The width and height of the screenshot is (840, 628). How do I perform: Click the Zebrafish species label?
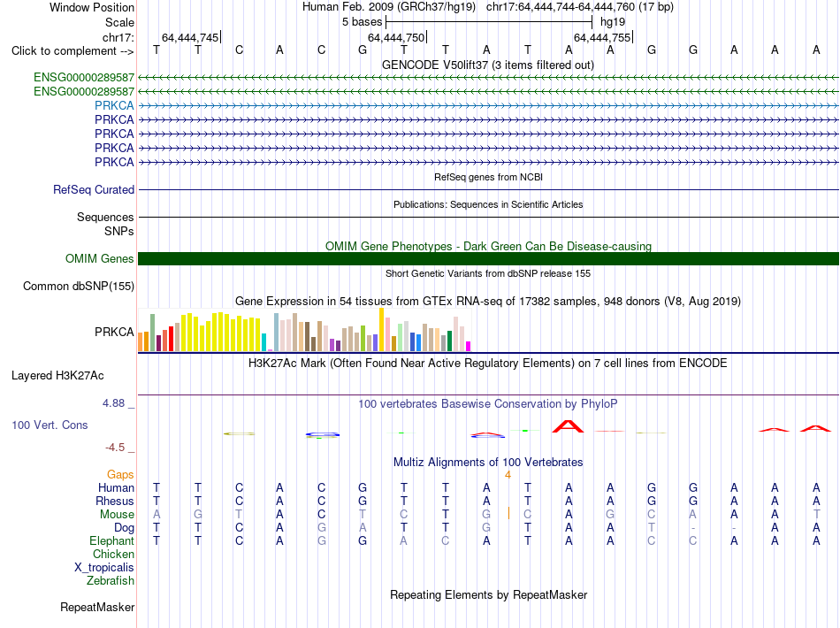click(111, 581)
